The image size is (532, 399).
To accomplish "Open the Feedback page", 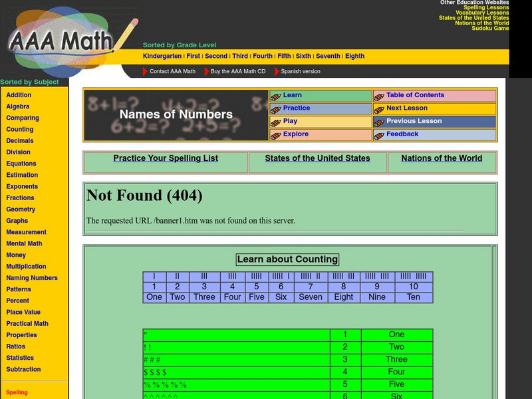I will 402,134.
